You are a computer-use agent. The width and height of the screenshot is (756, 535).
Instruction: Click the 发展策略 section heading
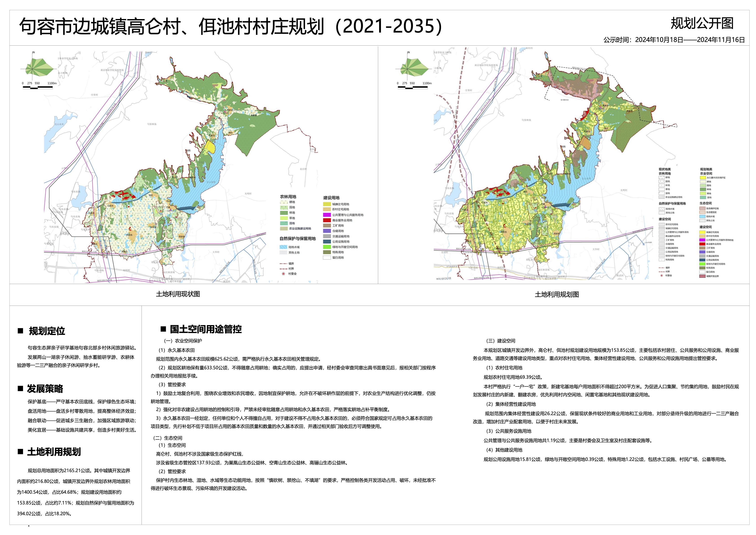[45, 389]
